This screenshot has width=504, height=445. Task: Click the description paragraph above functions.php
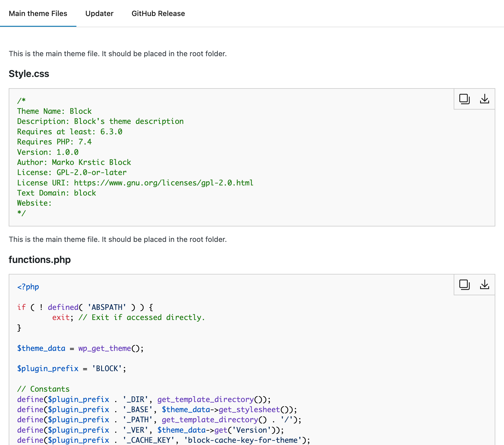click(118, 239)
